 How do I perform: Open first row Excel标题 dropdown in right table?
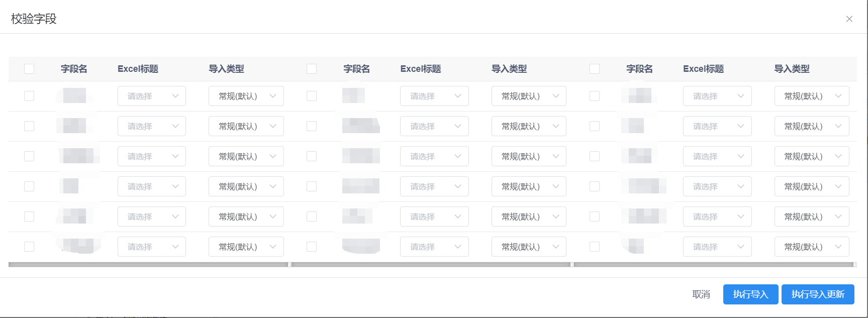click(x=717, y=96)
